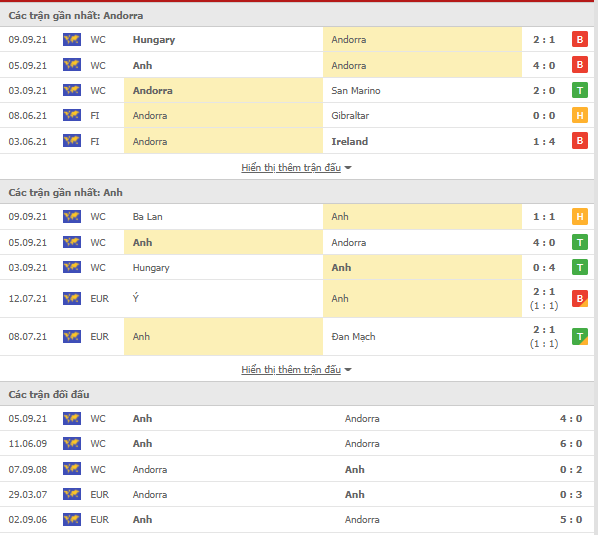The image size is (598, 535).
Task: Open Ireland team name in 03.06.21 match
Action: pyautogui.click(x=349, y=141)
